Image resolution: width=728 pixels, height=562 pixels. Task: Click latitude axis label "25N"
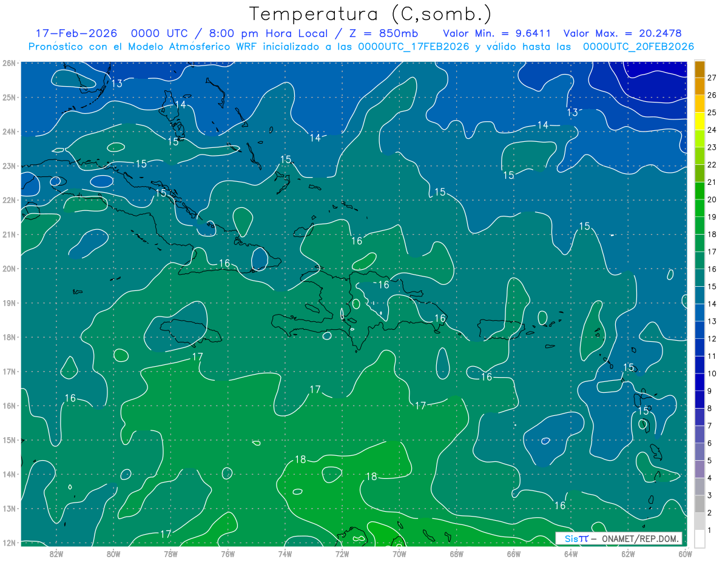(9, 97)
